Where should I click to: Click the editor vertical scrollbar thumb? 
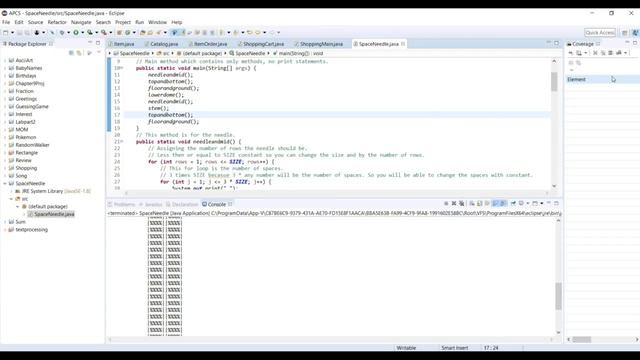(554, 82)
